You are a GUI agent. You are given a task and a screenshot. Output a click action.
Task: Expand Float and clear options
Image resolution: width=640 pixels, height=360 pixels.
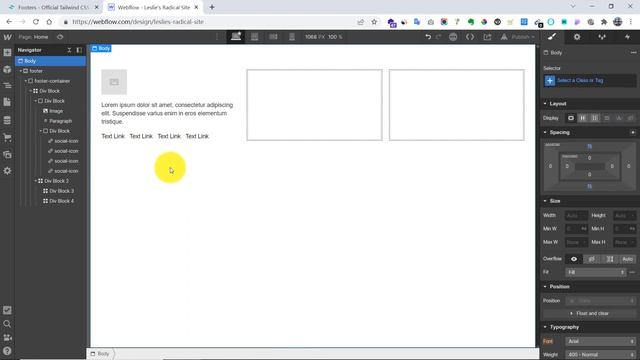(589, 313)
